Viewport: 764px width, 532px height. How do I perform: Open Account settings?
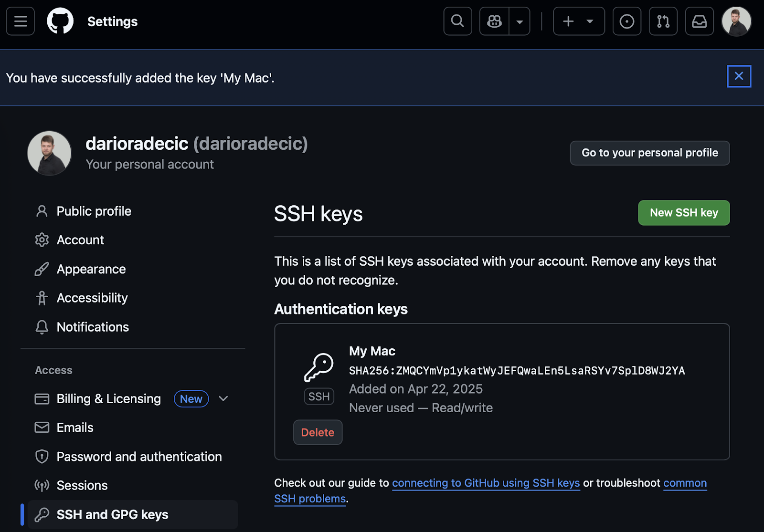point(133,240)
